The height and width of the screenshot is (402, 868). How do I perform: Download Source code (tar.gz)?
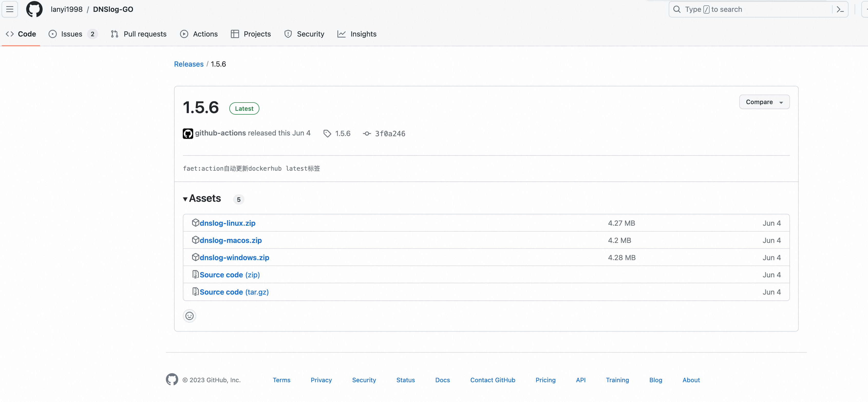234,292
